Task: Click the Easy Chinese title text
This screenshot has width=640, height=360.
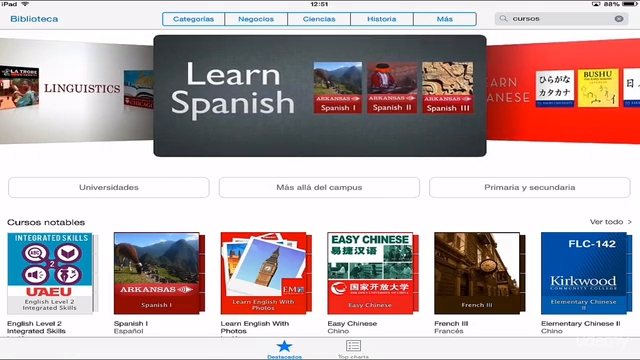Action: pos(352,323)
